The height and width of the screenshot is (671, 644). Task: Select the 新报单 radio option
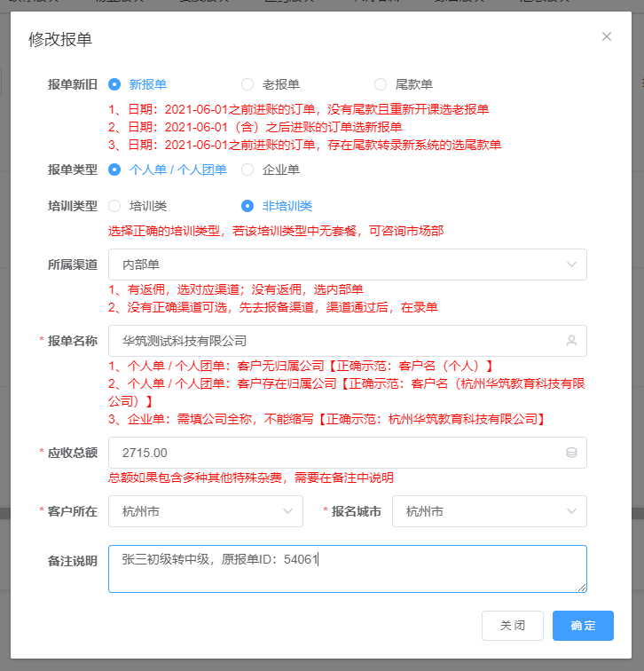click(114, 84)
